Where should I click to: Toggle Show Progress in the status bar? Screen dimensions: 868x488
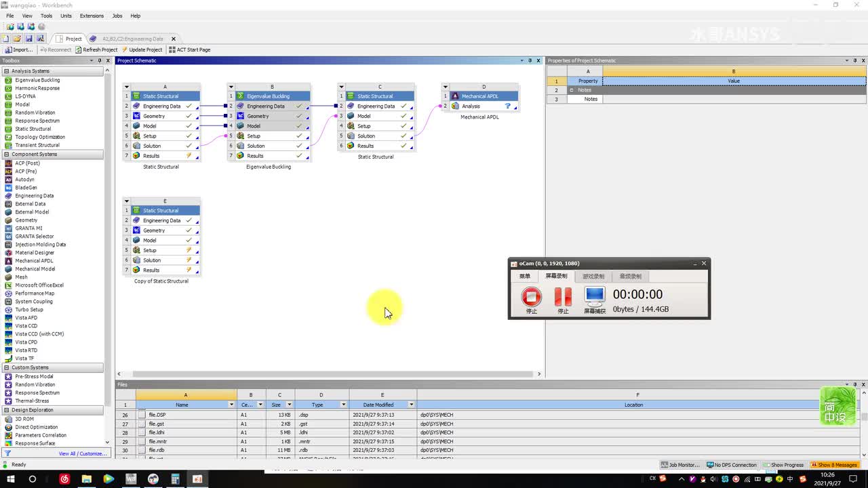click(x=783, y=465)
